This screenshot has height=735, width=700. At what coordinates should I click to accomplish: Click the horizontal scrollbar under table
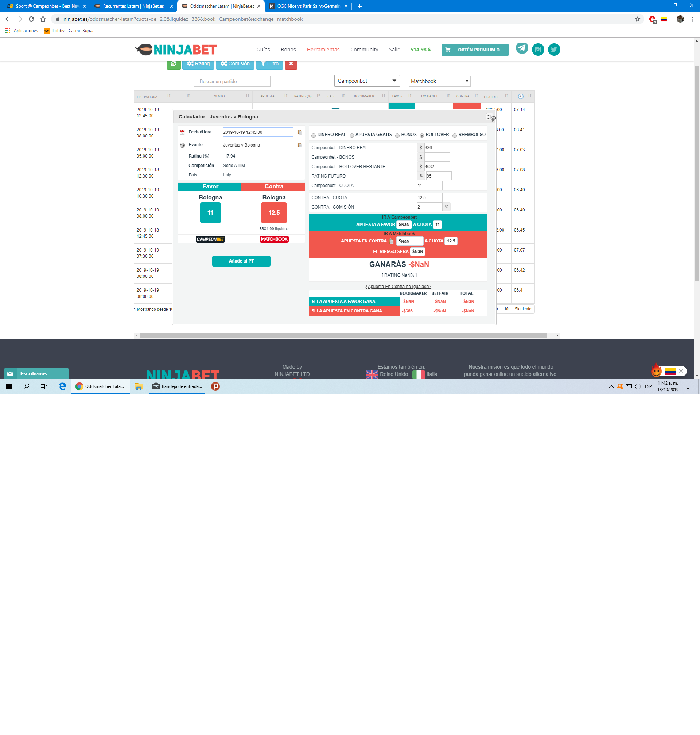(x=343, y=336)
